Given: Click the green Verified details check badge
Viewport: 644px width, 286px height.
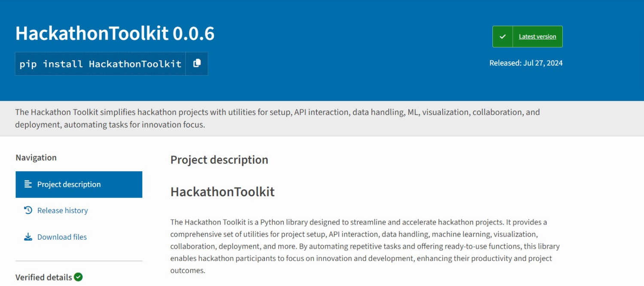Looking at the screenshot, I should click(78, 277).
